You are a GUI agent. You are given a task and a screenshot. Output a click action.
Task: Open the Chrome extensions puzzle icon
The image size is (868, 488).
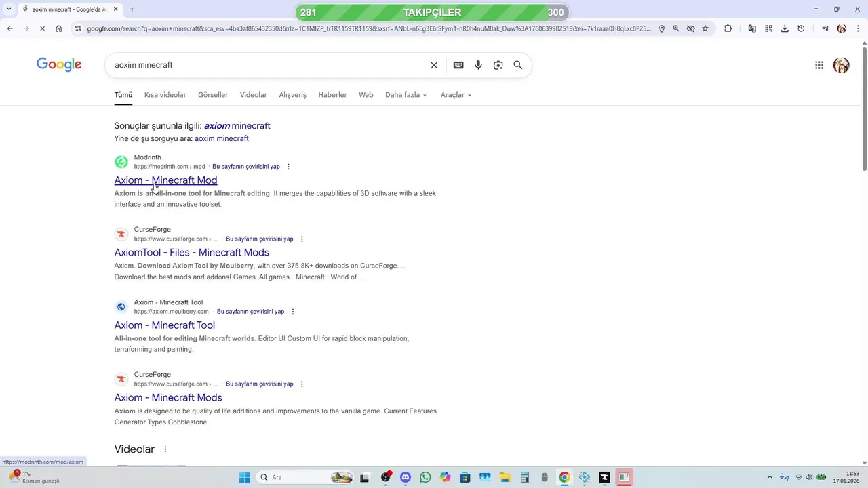[728, 28]
